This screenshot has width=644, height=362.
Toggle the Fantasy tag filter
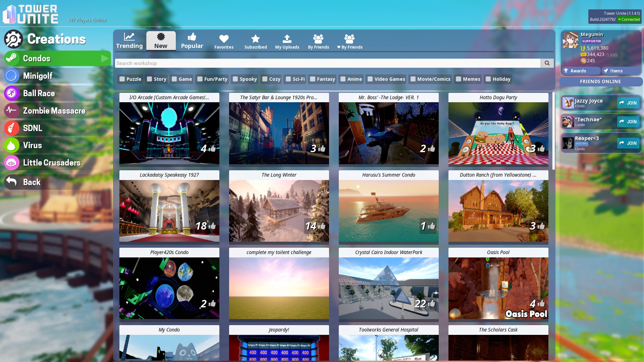pos(313,79)
